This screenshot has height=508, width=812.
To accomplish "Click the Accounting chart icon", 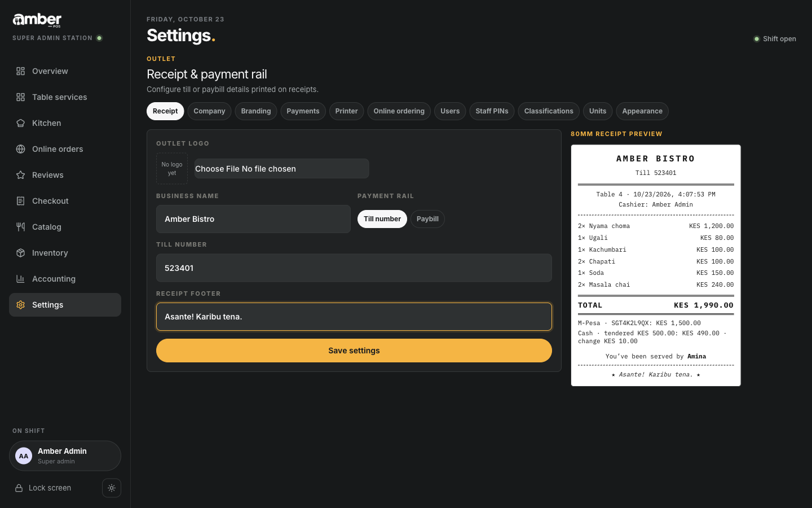I will pyautogui.click(x=20, y=279).
